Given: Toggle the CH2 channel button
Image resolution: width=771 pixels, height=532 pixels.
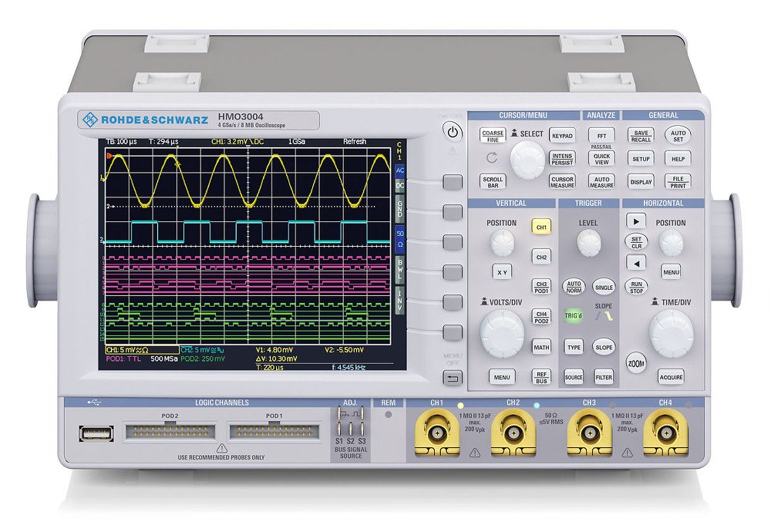Looking at the screenshot, I should [x=541, y=257].
